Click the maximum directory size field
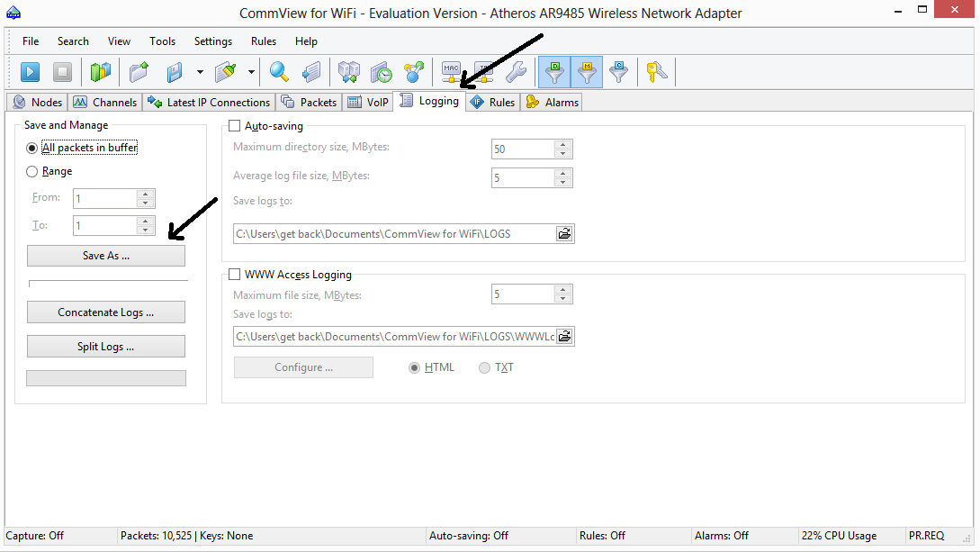Screen dimensions: 980x552 tap(523, 149)
